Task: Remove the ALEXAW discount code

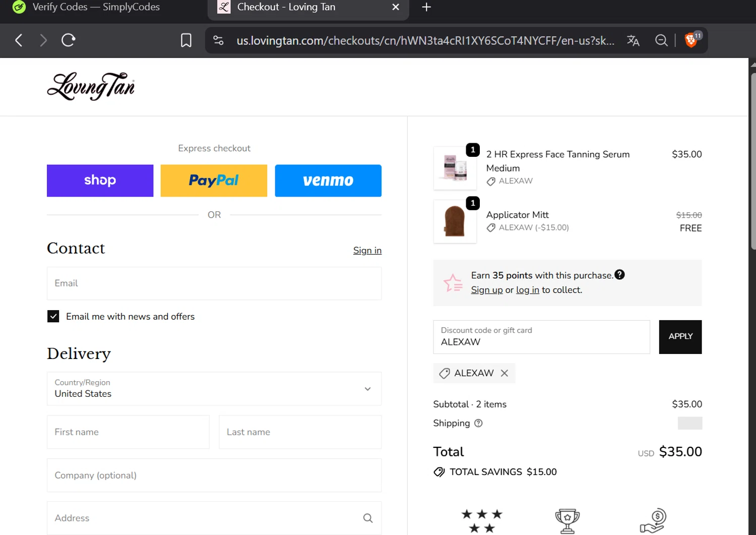Action: (505, 373)
